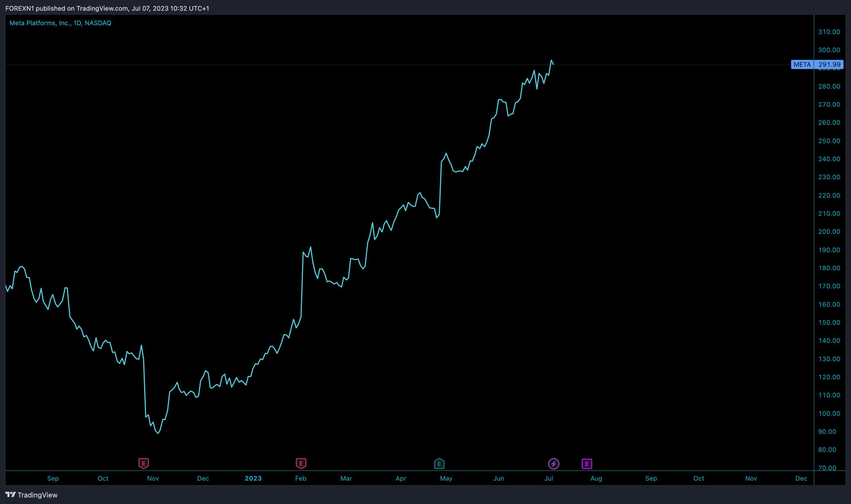
Task: Click the 220.00 price axis label
Action: [829, 195]
